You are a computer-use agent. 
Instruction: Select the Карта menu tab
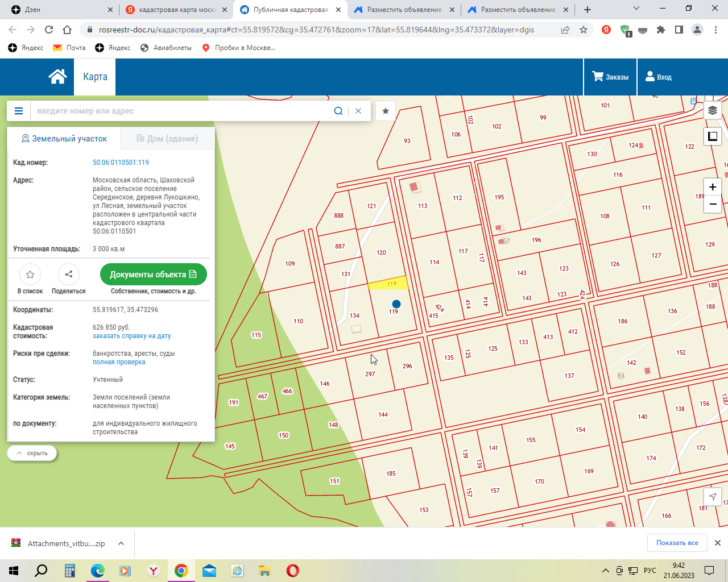(x=95, y=77)
